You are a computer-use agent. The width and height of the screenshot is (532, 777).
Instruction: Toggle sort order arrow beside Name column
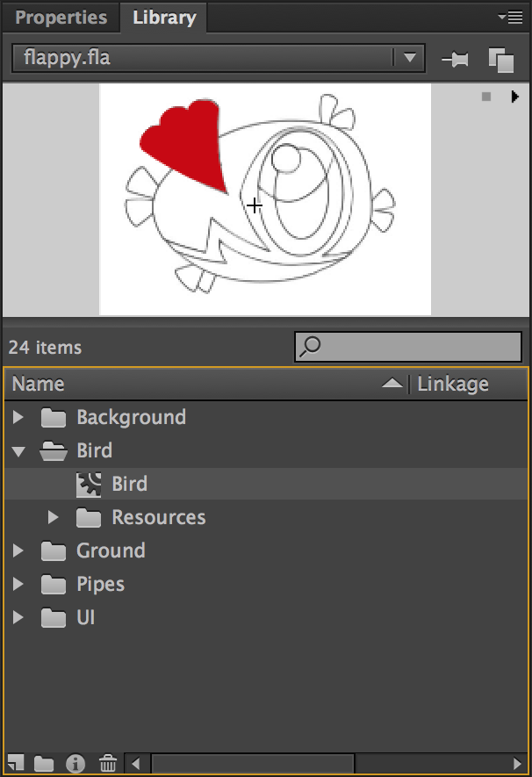392,384
